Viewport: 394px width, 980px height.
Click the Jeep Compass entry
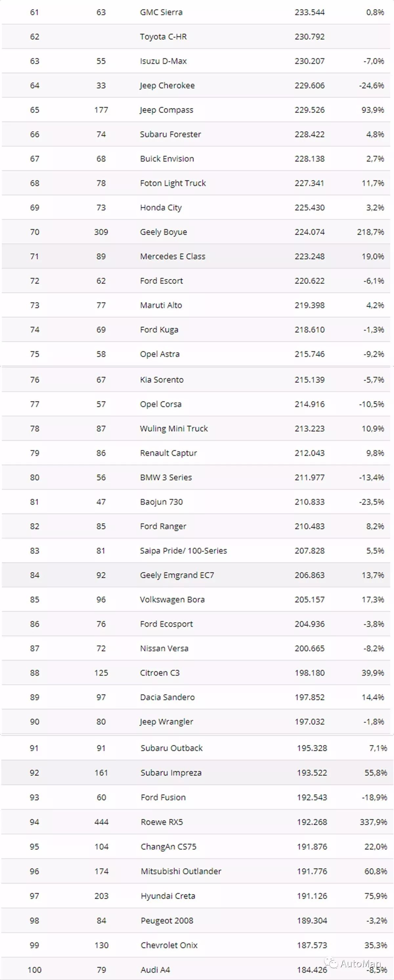[166, 110]
